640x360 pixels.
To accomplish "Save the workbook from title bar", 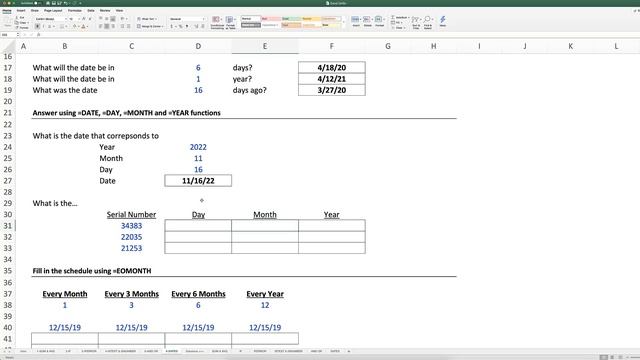I will (x=54, y=3).
